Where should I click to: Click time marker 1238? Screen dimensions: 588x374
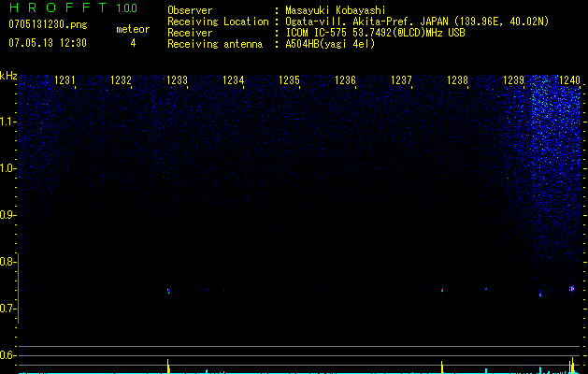(457, 80)
